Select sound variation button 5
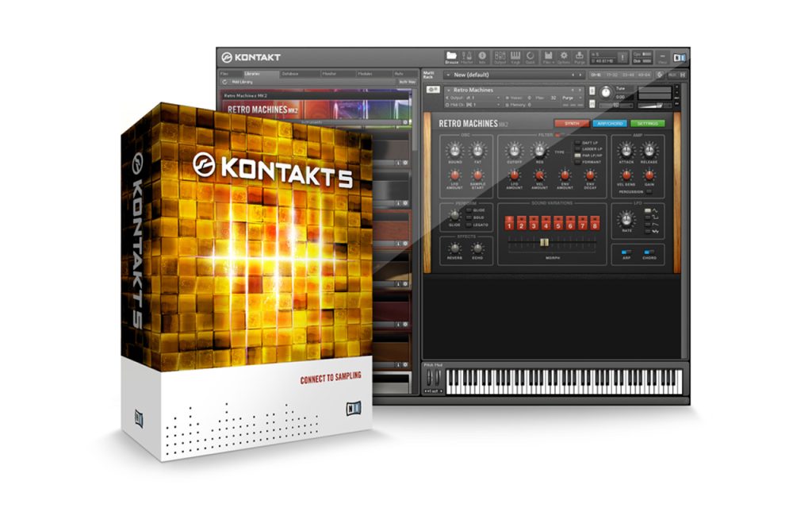 click(557, 223)
